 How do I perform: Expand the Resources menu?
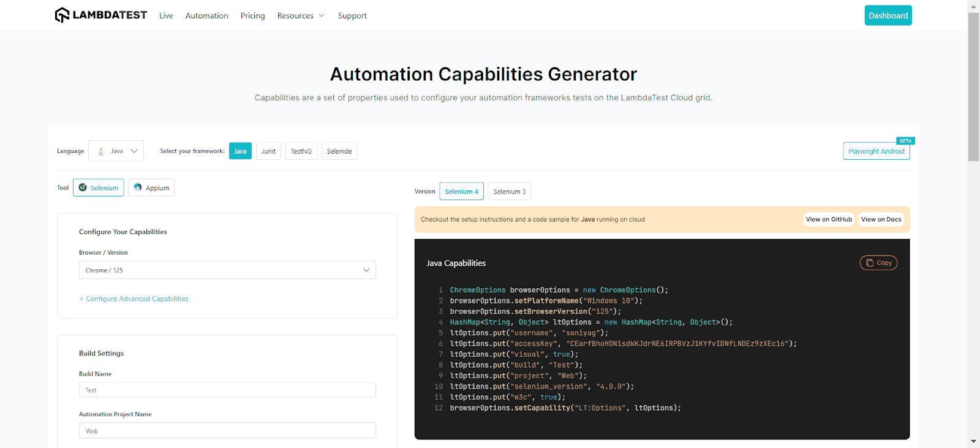[301, 16]
